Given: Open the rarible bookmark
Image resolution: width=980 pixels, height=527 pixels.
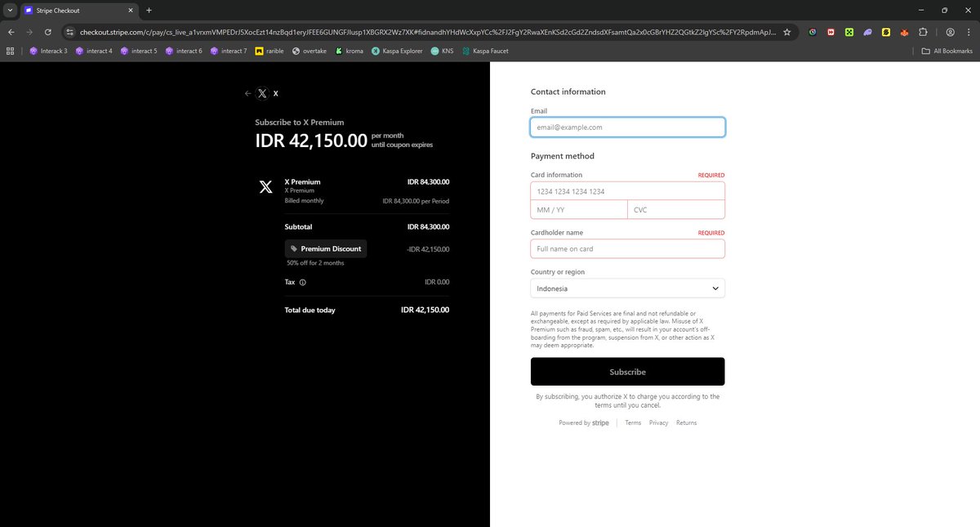Looking at the screenshot, I should [270, 51].
